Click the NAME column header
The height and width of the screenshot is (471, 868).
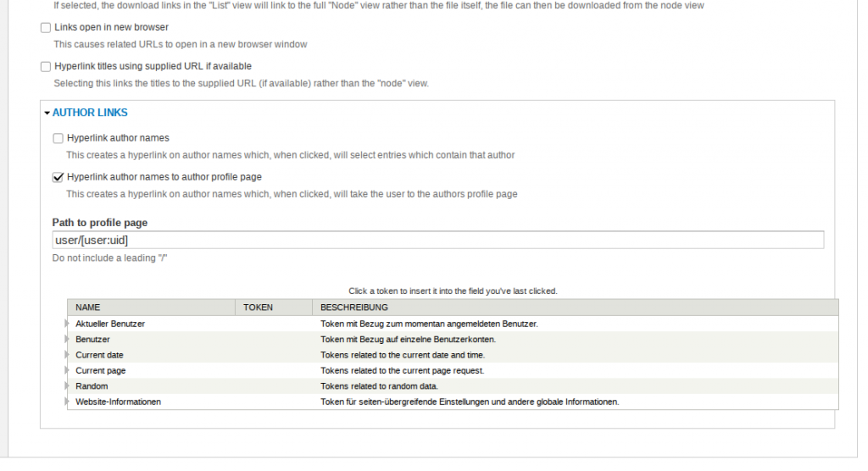click(x=88, y=308)
